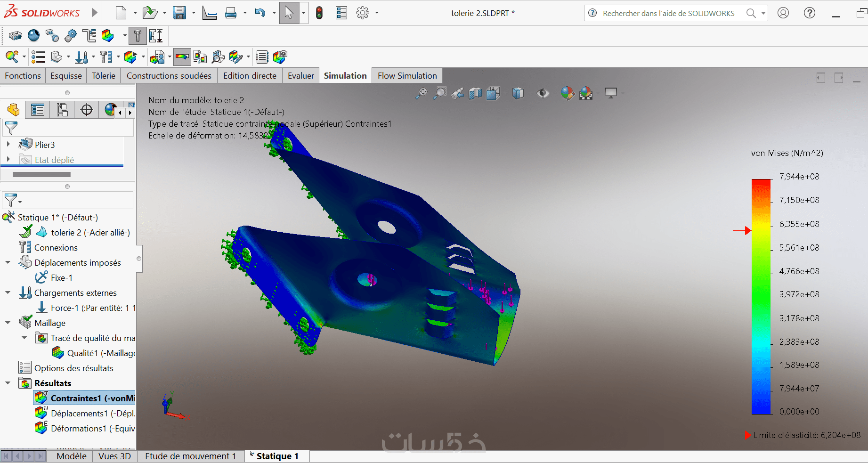Screen dimensions: 868x463
Task: Switch to the Esquisse tab
Action: [x=66, y=76]
